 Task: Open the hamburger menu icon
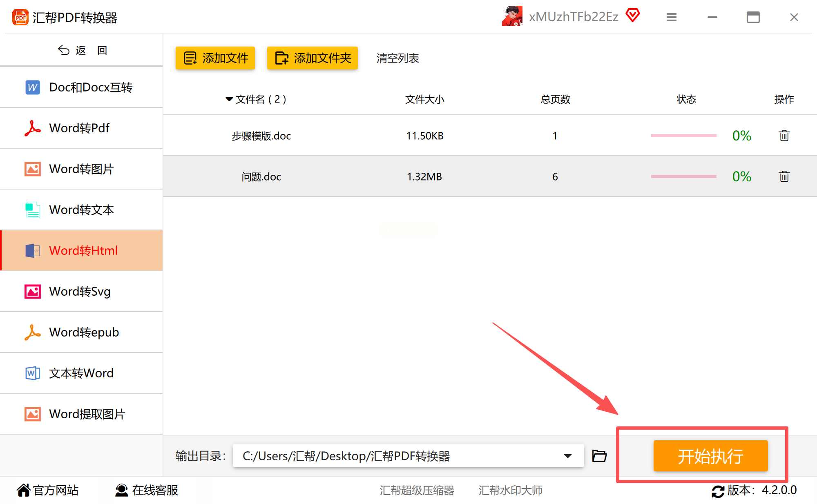tap(671, 17)
